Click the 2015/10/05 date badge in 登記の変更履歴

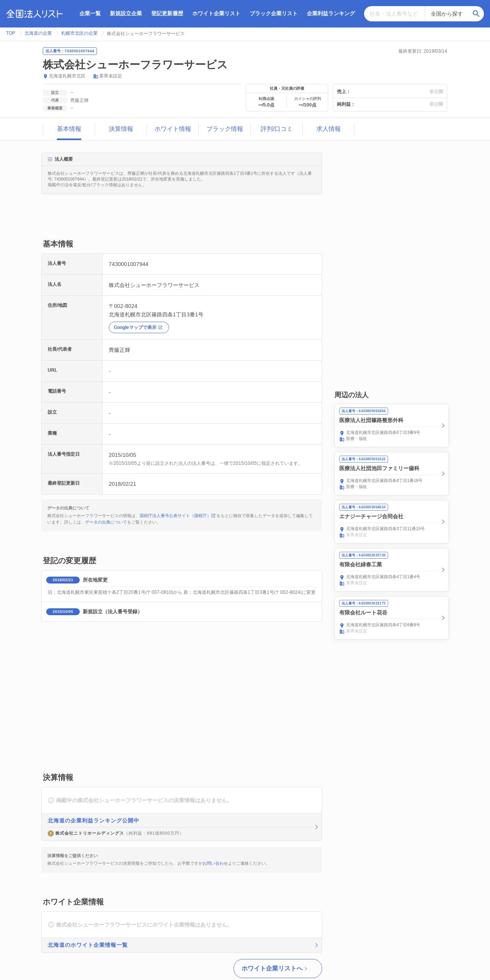[63, 612]
